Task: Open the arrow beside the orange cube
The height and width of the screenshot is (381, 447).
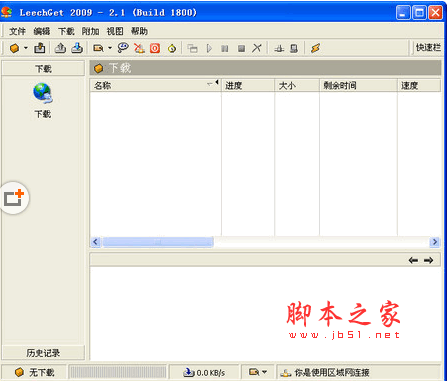Action: (26, 48)
